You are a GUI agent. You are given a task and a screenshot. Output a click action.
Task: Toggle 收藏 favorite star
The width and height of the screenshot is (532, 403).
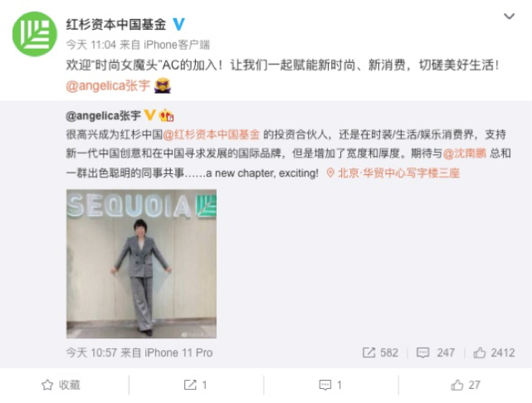click(x=61, y=385)
